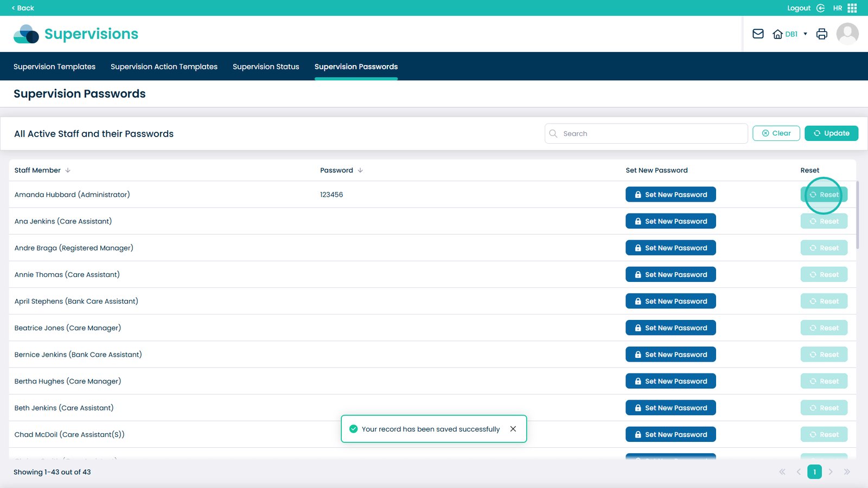This screenshot has height=488, width=868.
Task: Clear the search with Clear button
Action: point(776,133)
